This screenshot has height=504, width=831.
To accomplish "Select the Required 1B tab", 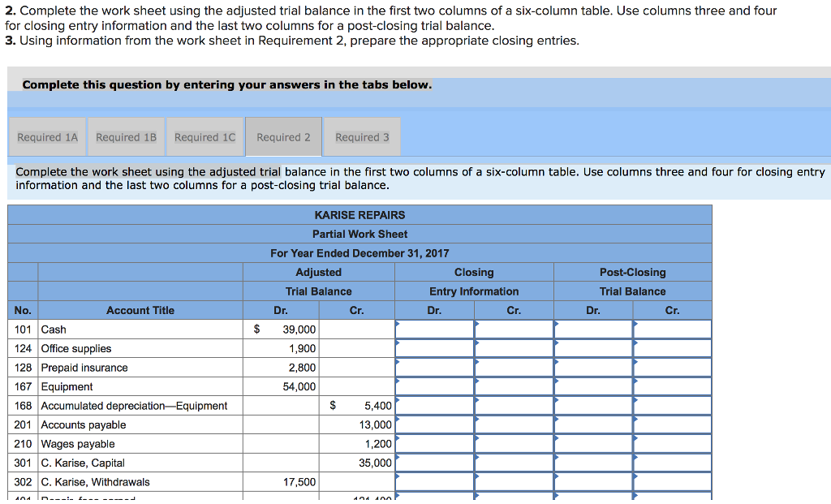I will click(x=126, y=136).
